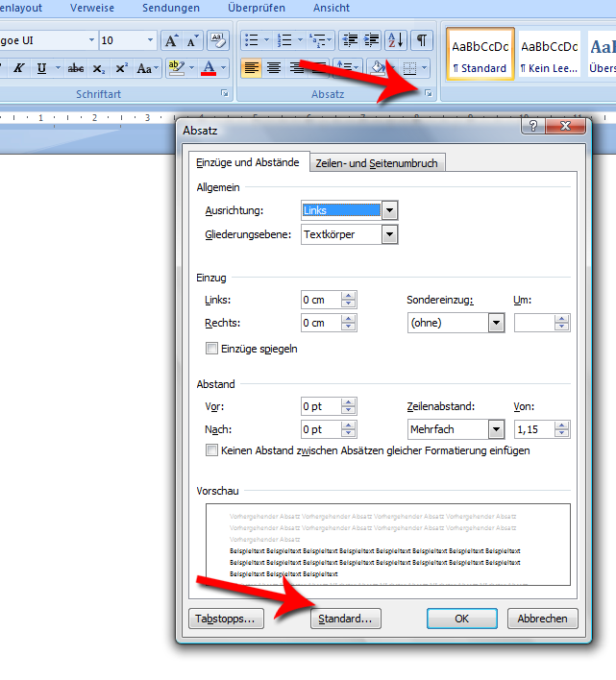Toggle the show paragraph marks icon
This screenshot has width=616, height=680.
click(422, 40)
